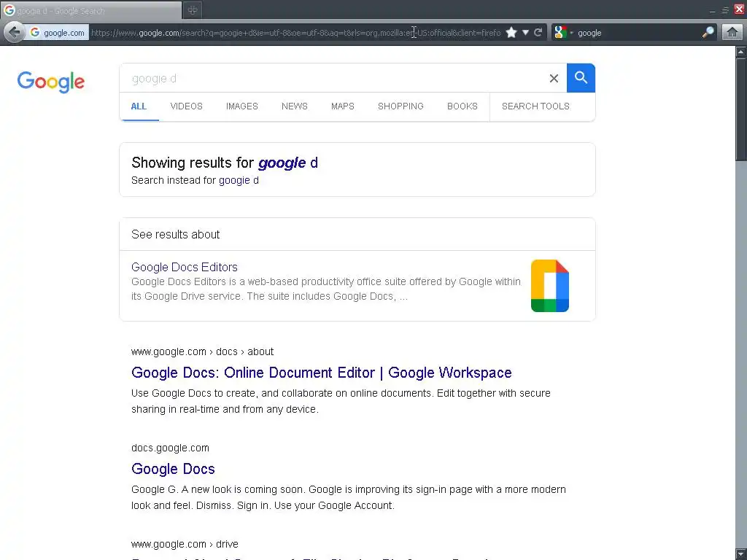747x560 pixels.
Task: Bookmark this page with the star icon
Action: point(511,32)
